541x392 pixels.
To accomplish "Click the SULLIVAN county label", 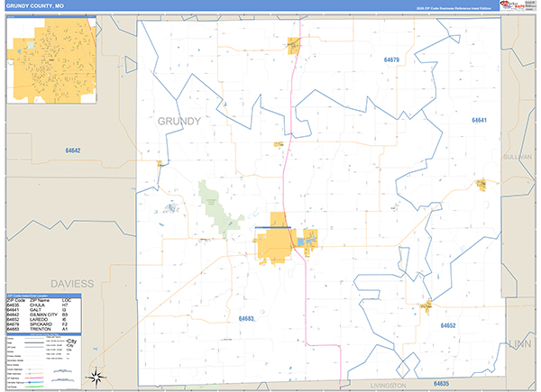I will tap(518, 157).
